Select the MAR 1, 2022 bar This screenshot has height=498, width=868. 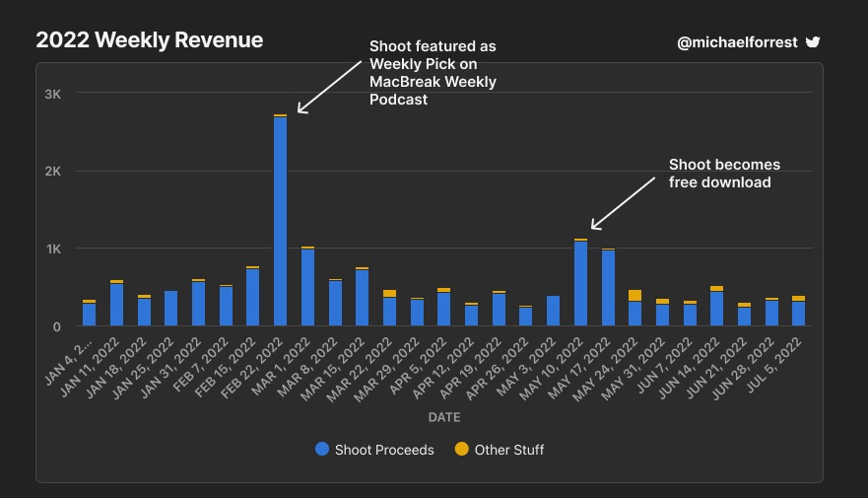[x=307, y=286]
